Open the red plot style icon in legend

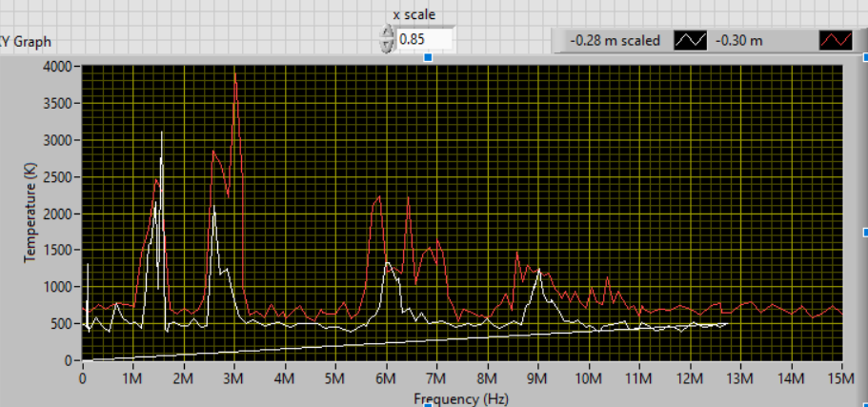tap(836, 40)
